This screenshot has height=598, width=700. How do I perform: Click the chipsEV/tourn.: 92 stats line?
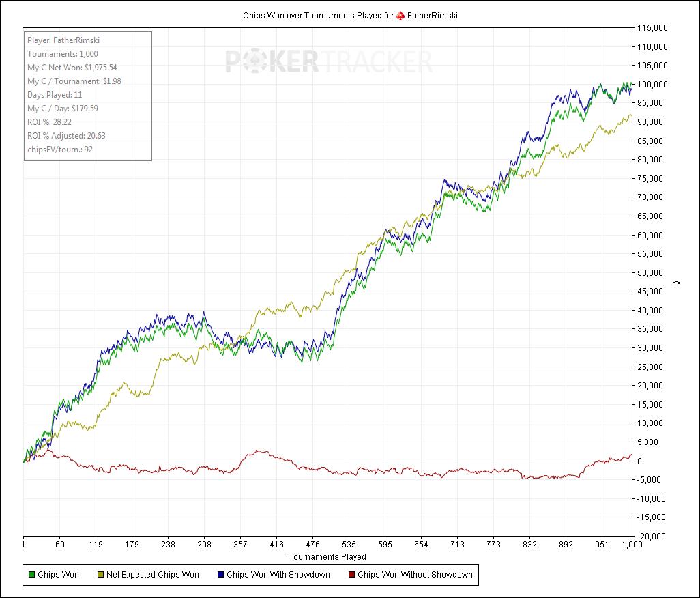[x=60, y=149]
